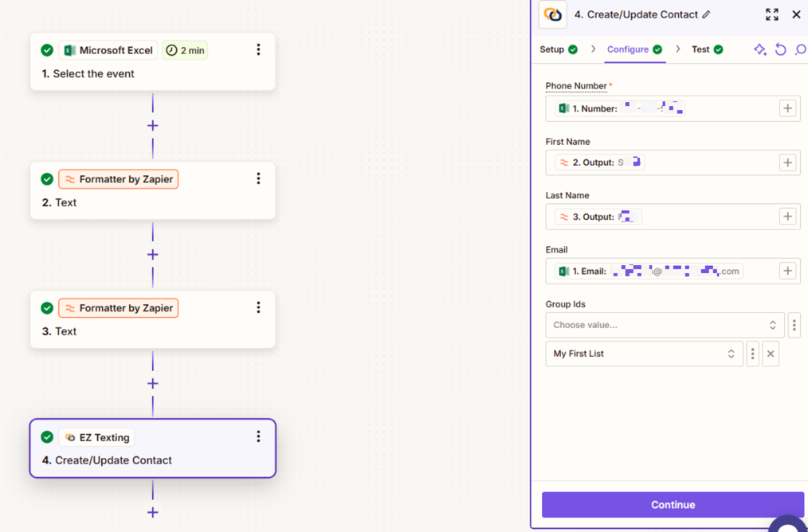Remove the My First List group entry
Screen dimensions: 808x532
(x=771, y=354)
